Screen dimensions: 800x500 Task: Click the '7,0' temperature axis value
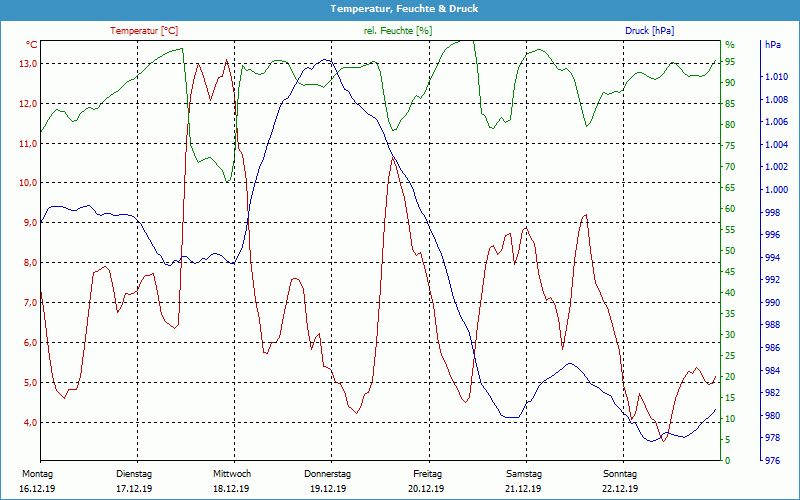[x=30, y=303]
